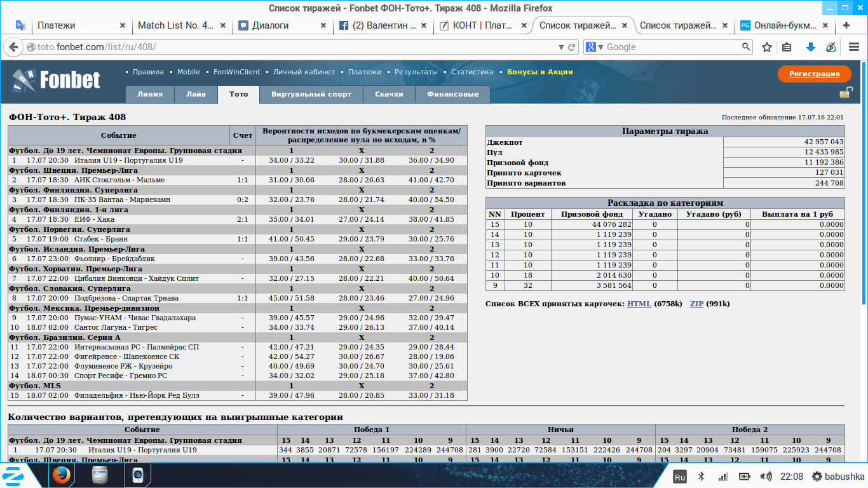The width and height of the screenshot is (868, 488).
Task: Click the Филадельфия - Нью-Йорк Ред Булз row
Action: pyautogui.click(x=238, y=395)
